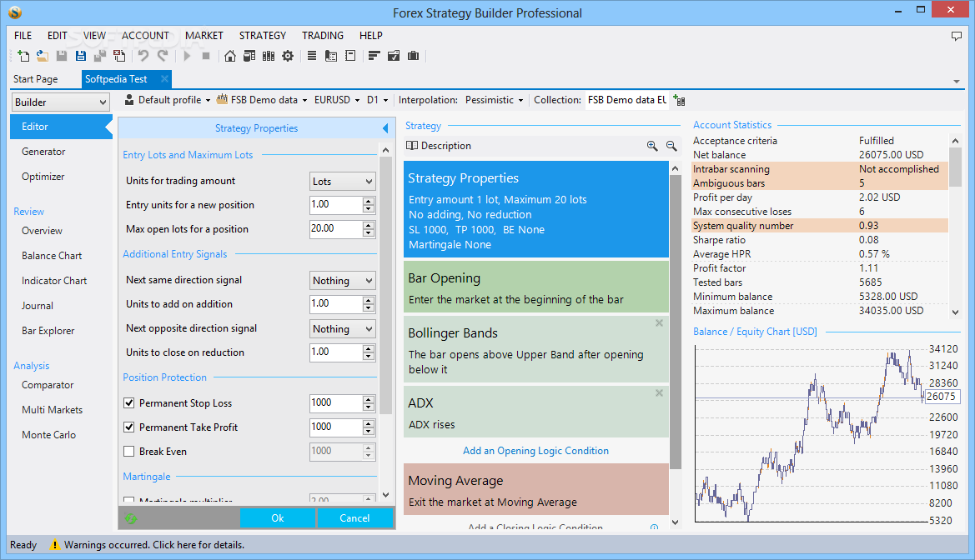This screenshot has height=560, width=975.
Task: Open the Next same direction signal dropdown
Action: click(343, 280)
